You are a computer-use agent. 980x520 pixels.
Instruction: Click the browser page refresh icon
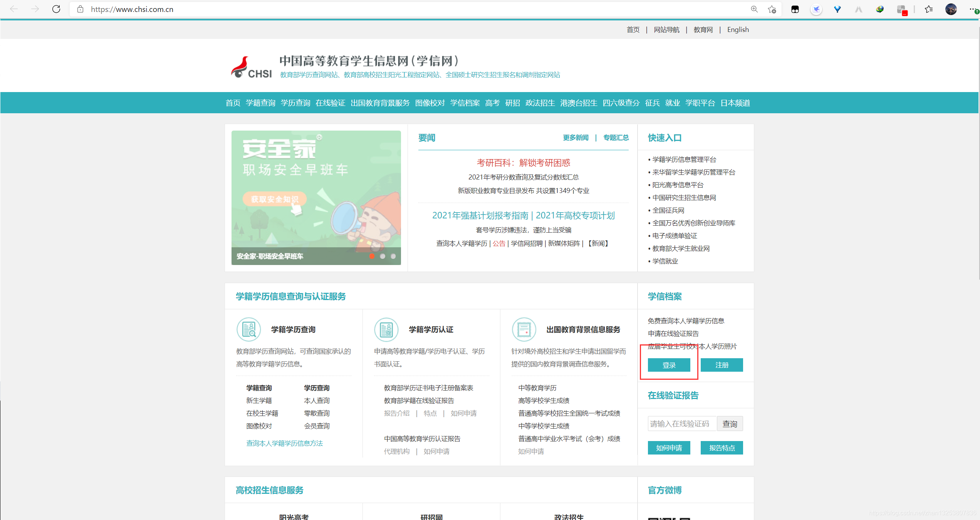tap(56, 9)
